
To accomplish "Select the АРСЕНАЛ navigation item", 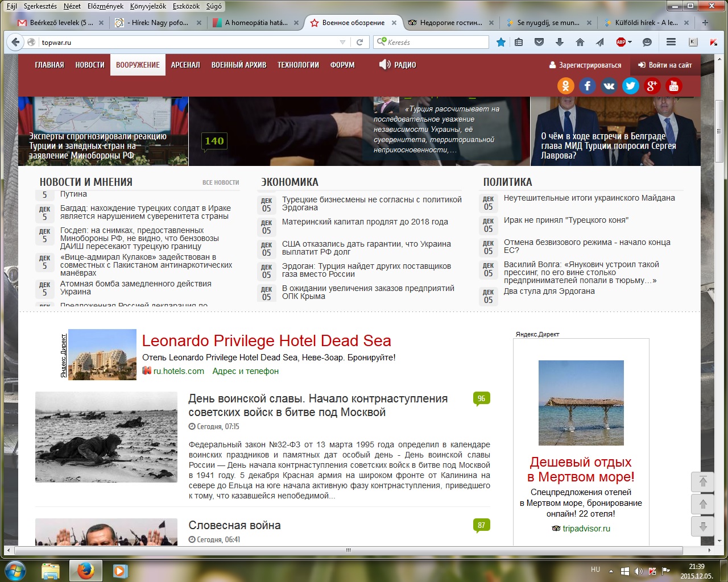I will point(185,65).
